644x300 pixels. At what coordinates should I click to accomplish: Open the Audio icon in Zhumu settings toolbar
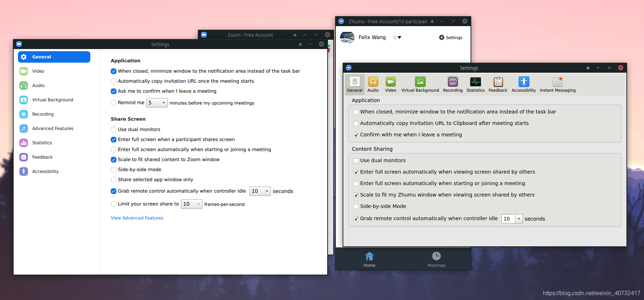[373, 82]
